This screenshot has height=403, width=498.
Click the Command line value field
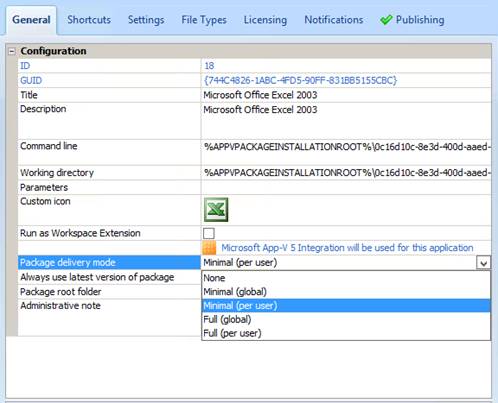coord(346,152)
